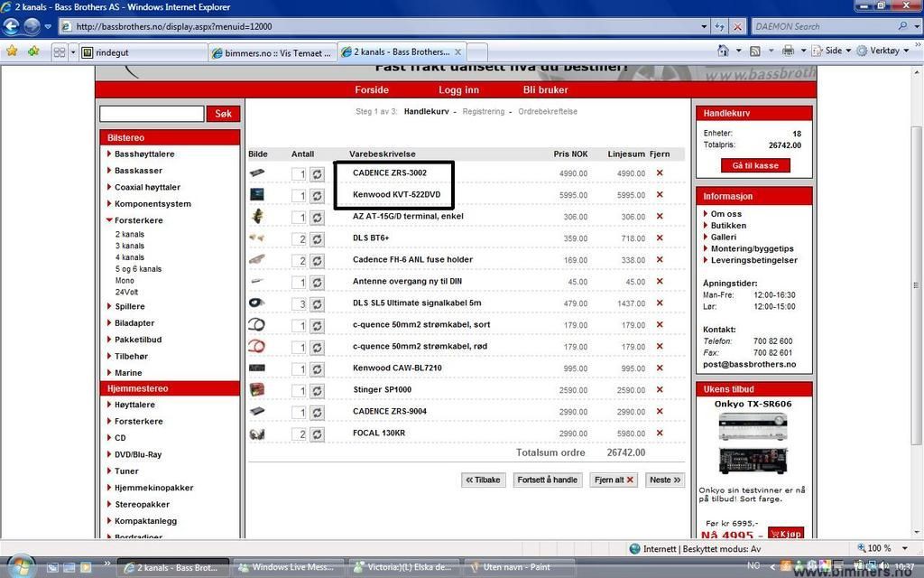Open Mono subcategory link
This screenshot has width=924, height=578.
click(125, 280)
